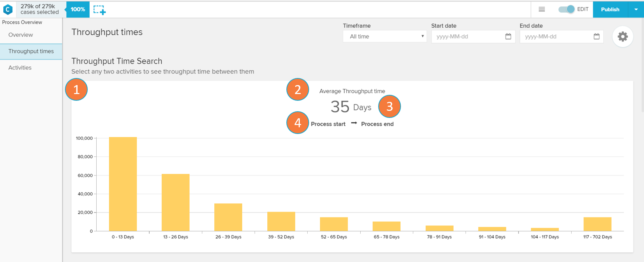Open the Activities sidebar item
This screenshot has height=262, width=644.
pos(20,68)
